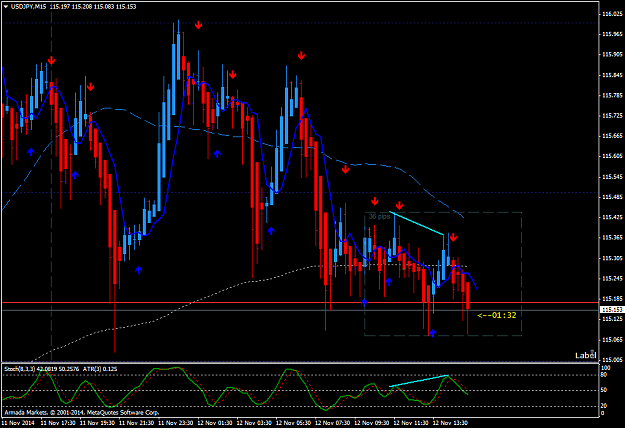
Task: Select the cyan trendline on the price chart
Action: click(x=417, y=224)
